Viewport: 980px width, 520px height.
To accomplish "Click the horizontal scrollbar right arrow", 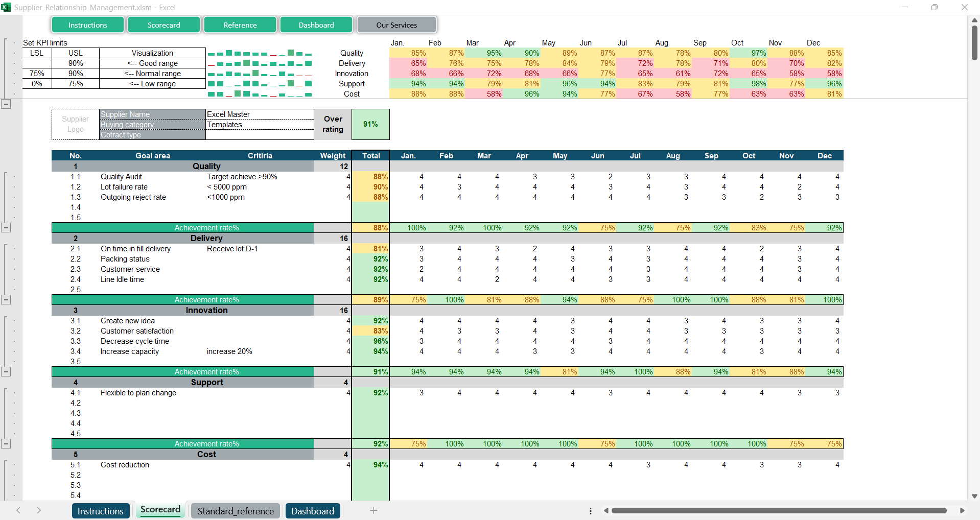I will pos(962,510).
